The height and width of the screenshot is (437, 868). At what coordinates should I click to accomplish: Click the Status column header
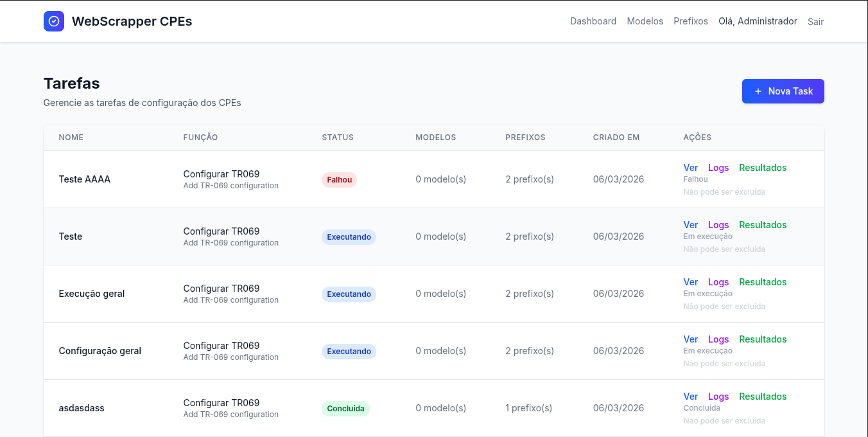coord(338,138)
